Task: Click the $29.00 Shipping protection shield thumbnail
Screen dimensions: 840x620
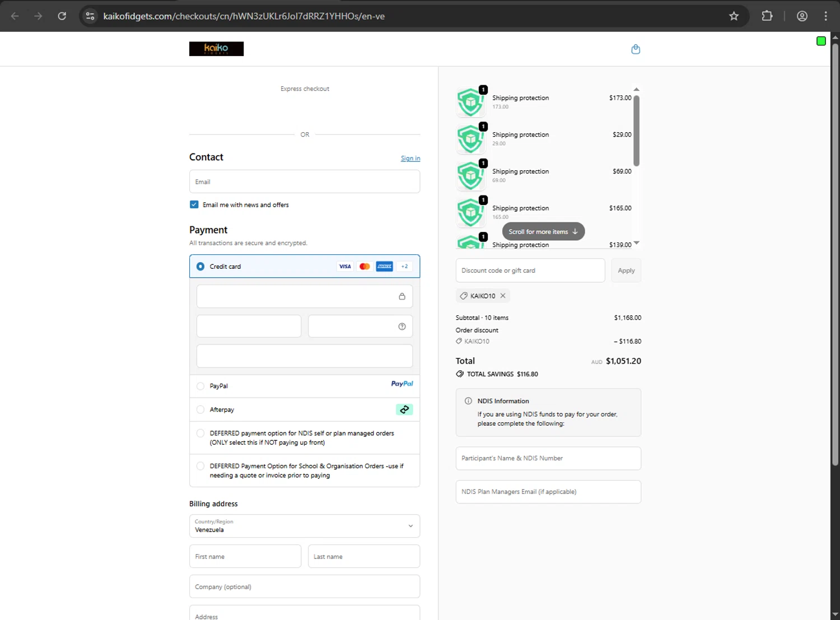Action: tap(471, 139)
